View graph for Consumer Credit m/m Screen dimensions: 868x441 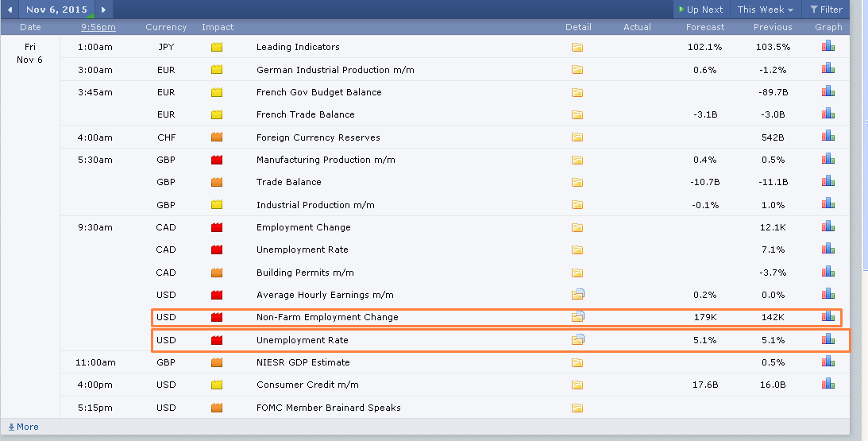pos(828,385)
